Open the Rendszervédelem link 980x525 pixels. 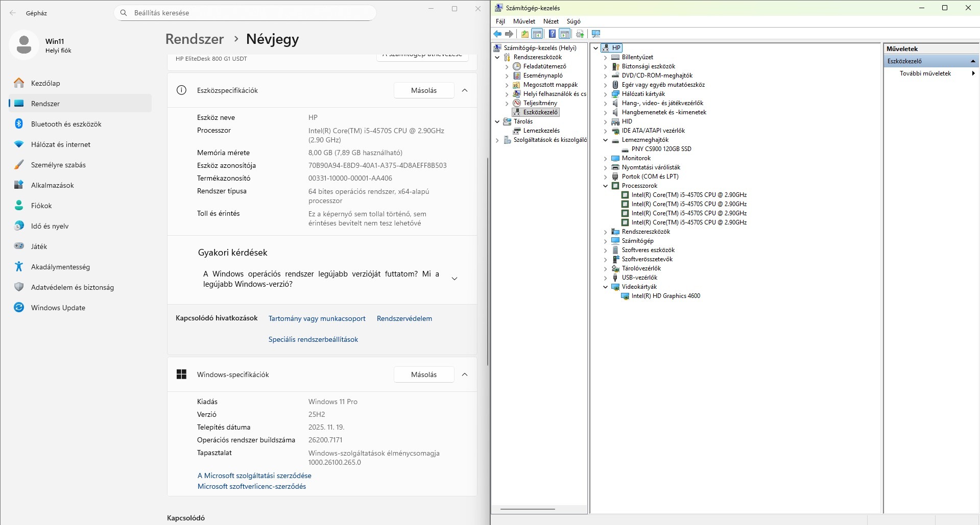pos(404,318)
